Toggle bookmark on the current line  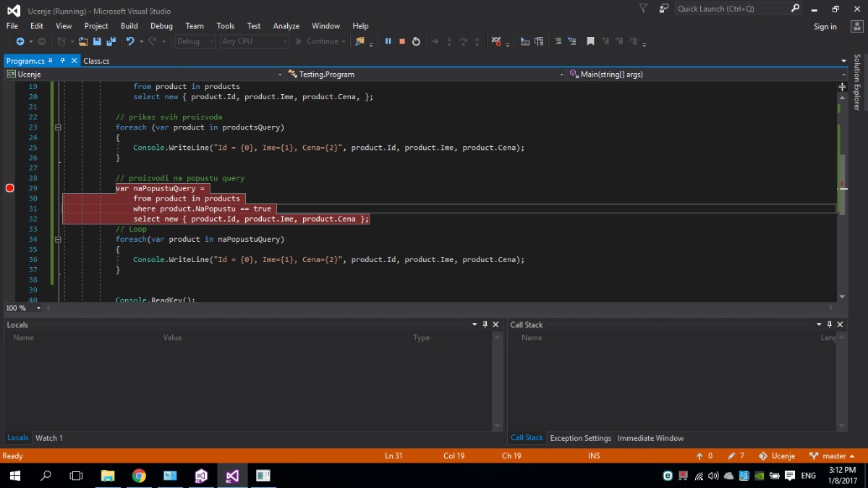[590, 41]
